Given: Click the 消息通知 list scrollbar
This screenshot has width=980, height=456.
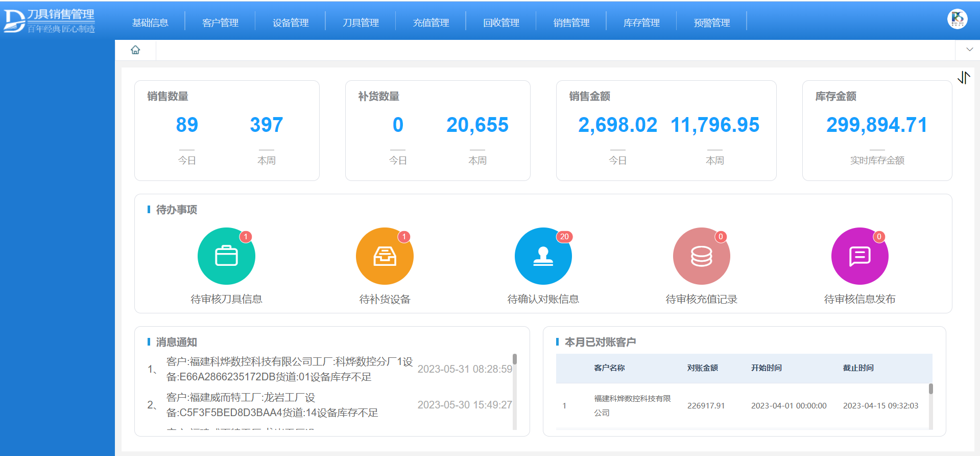Looking at the screenshot, I should pos(515,359).
